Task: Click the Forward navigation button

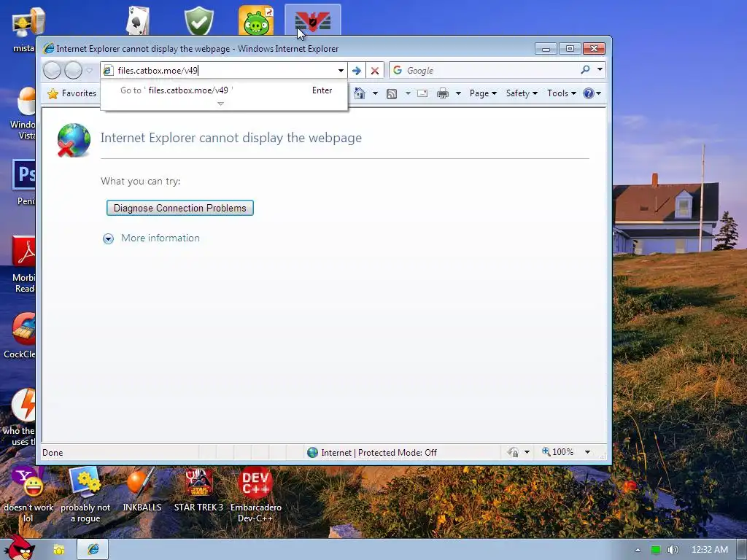Action: pyautogui.click(x=73, y=71)
